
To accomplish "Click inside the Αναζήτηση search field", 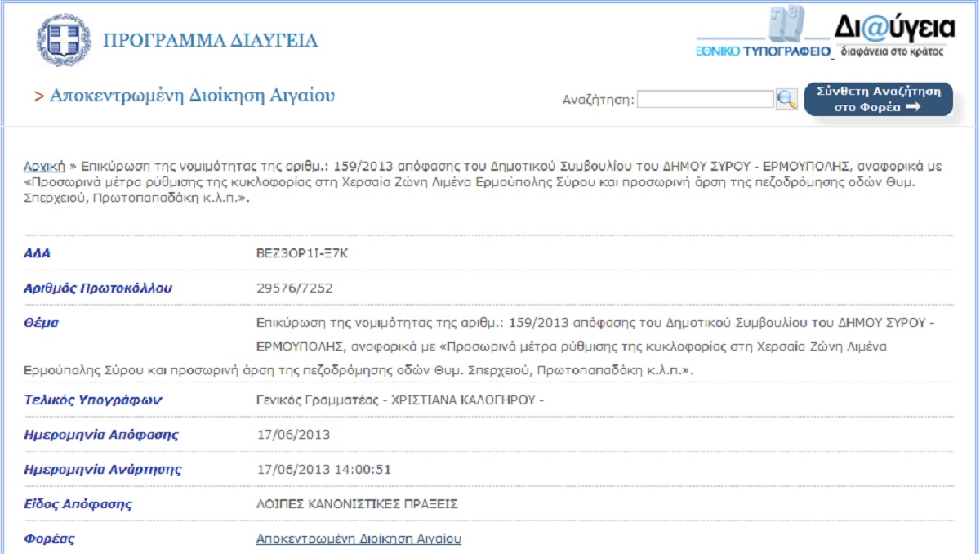I will click(x=704, y=100).
